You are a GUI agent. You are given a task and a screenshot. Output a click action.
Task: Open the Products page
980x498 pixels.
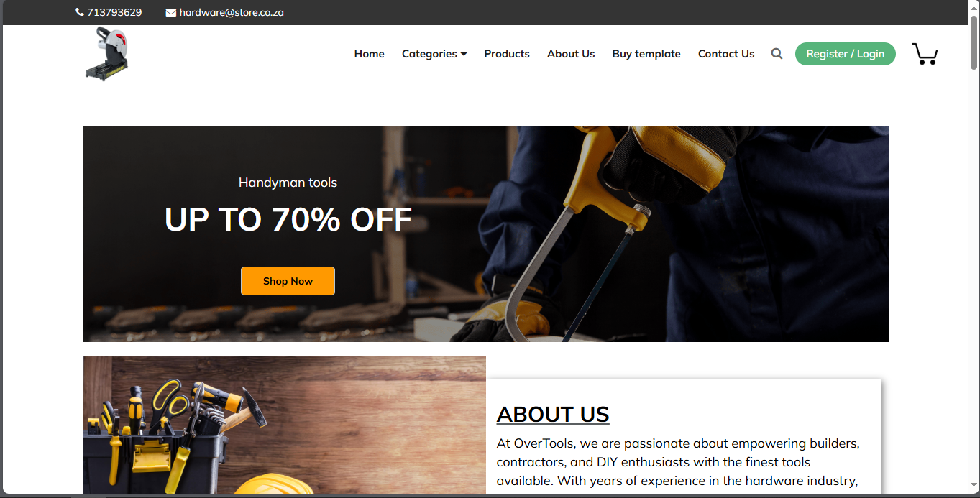pyautogui.click(x=507, y=54)
